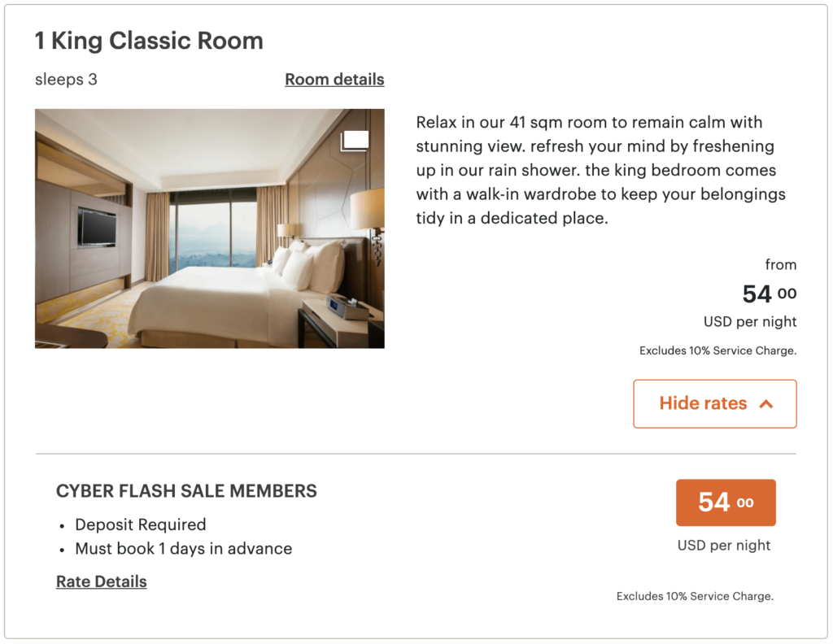The height and width of the screenshot is (644, 833).
Task: Click the wall-mounted television in the room photo
Action: (97, 227)
